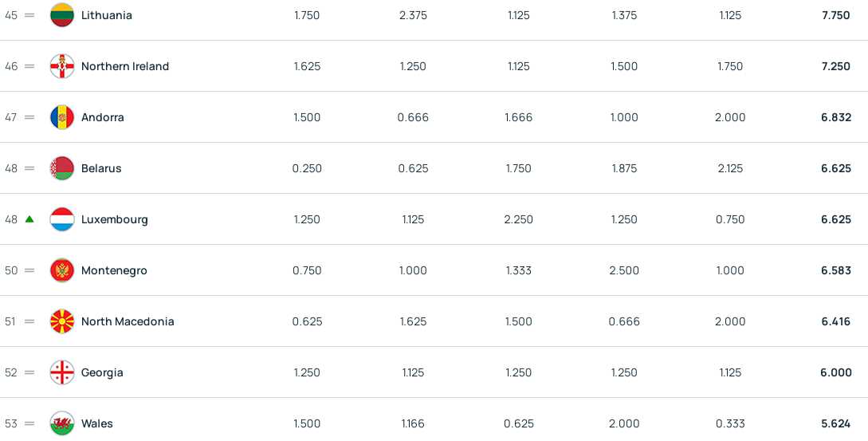Click Montenegro's 2.500 season value
The image size is (868, 441).
624,270
